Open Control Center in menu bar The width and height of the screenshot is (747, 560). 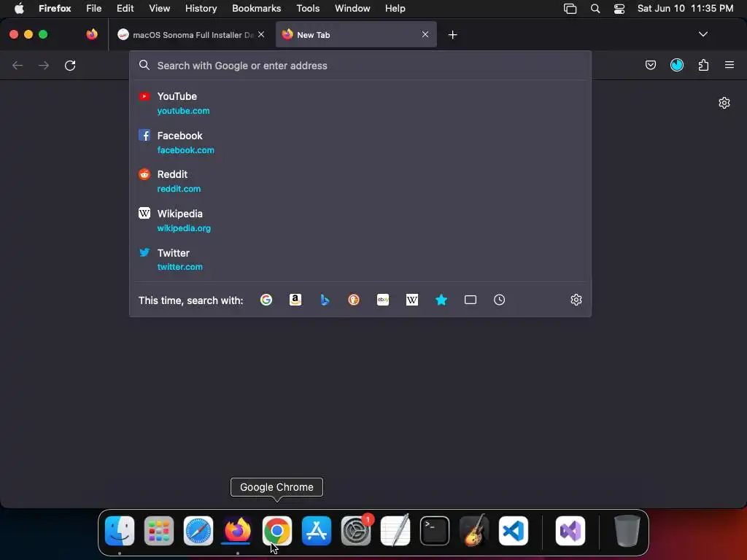[x=619, y=9]
